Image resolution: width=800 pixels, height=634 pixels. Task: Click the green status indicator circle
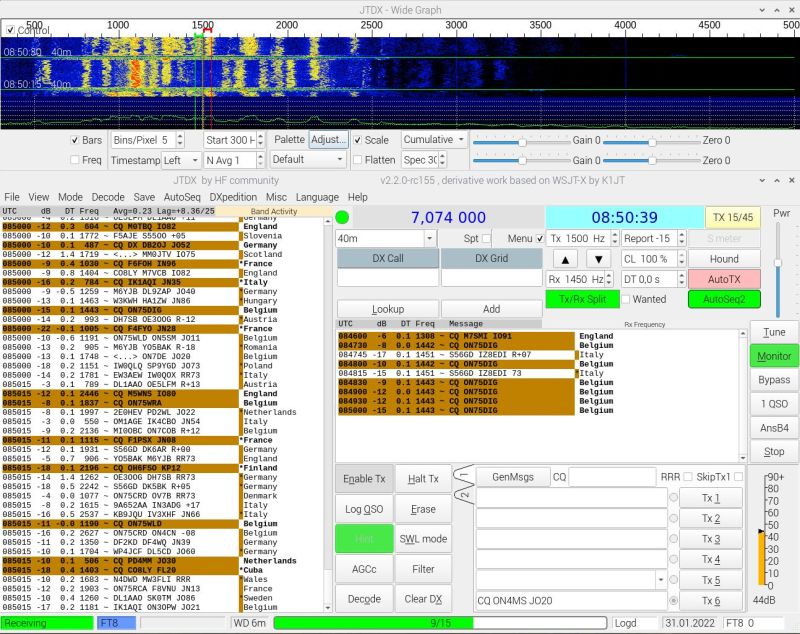tap(342, 218)
